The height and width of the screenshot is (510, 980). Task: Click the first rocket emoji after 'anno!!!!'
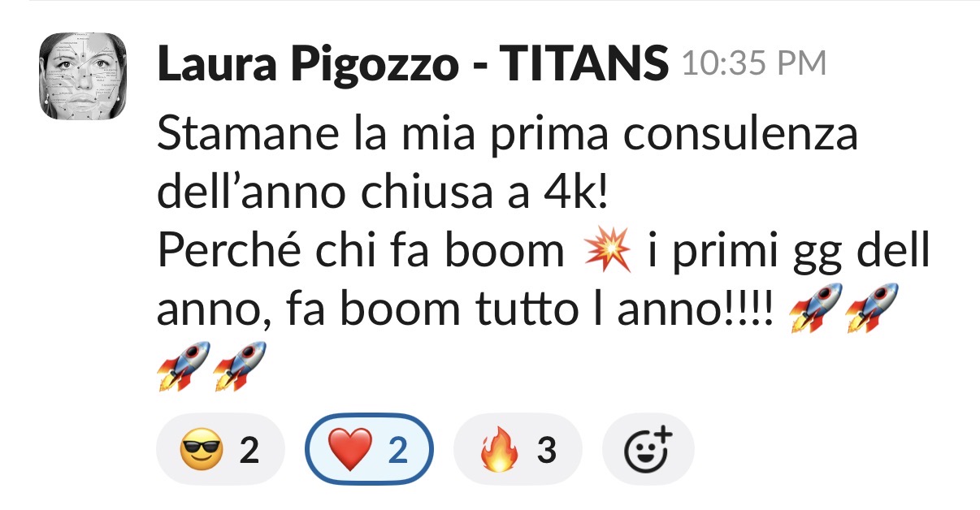[816, 308]
